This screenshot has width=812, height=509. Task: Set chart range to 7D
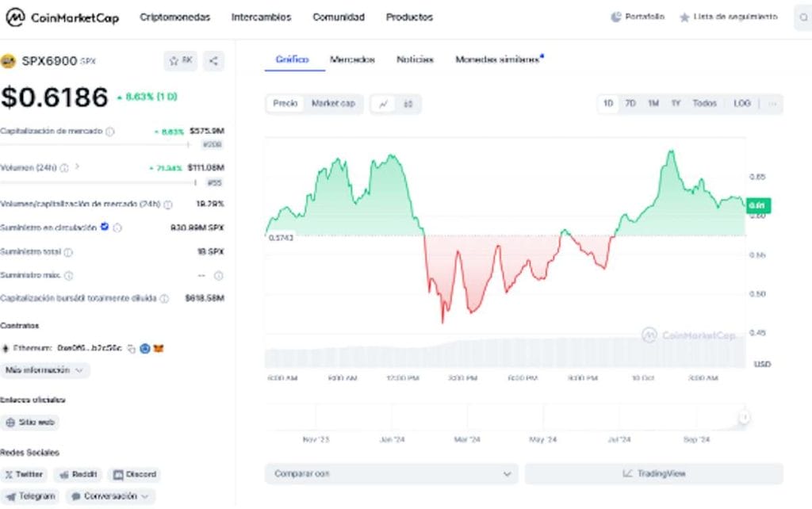pyautogui.click(x=630, y=104)
